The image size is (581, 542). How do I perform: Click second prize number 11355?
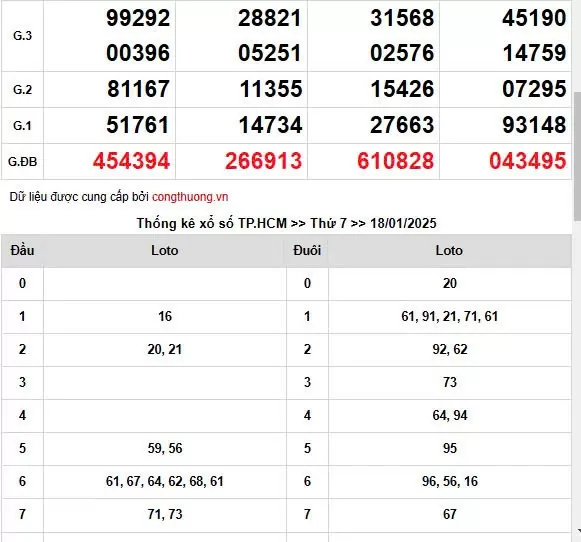click(x=270, y=89)
